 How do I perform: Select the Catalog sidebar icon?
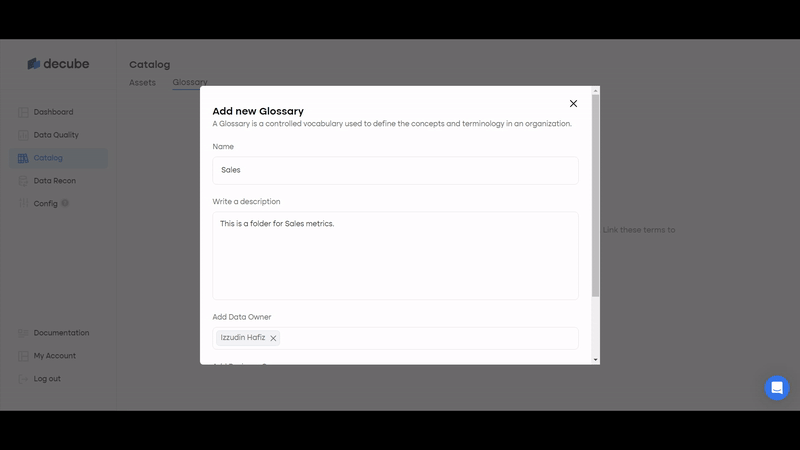pos(23,158)
